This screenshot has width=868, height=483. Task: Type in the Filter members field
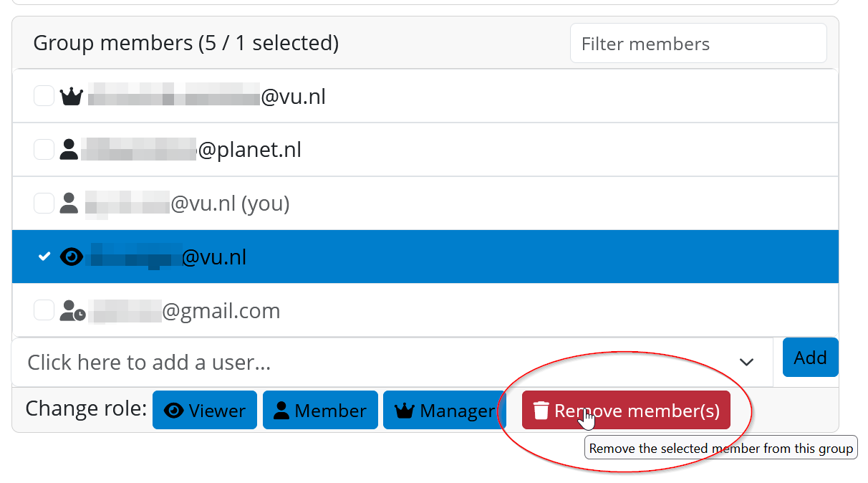pos(698,44)
